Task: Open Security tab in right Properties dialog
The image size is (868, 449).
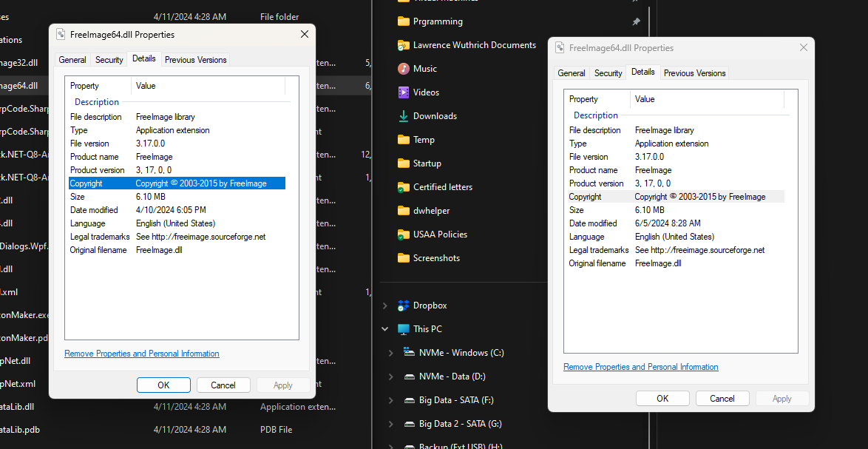Action: coord(608,73)
